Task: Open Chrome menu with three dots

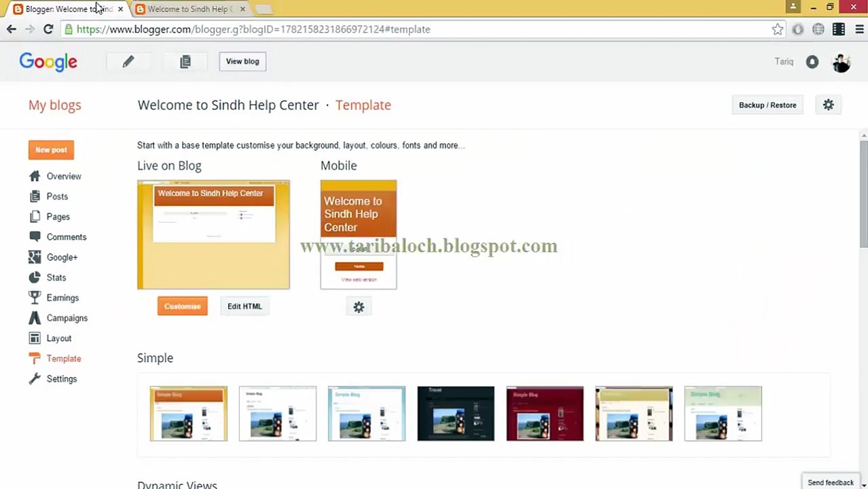Action: 860,29
